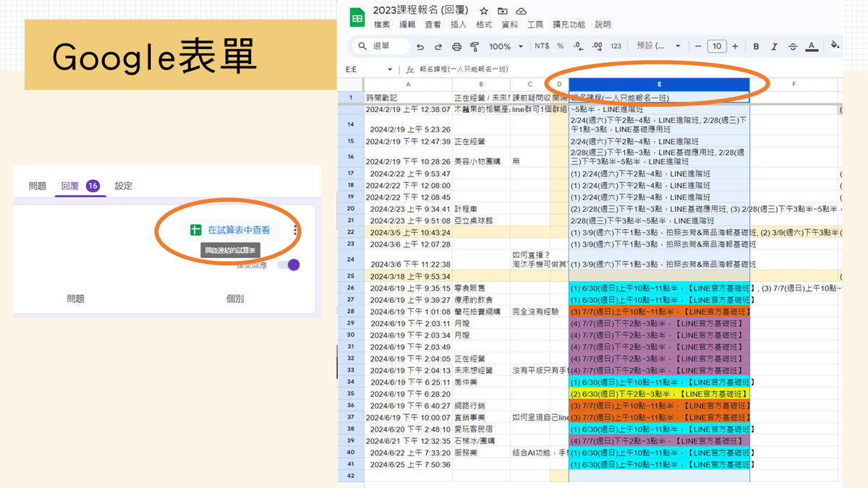Open the 檔案 menu

(382, 25)
